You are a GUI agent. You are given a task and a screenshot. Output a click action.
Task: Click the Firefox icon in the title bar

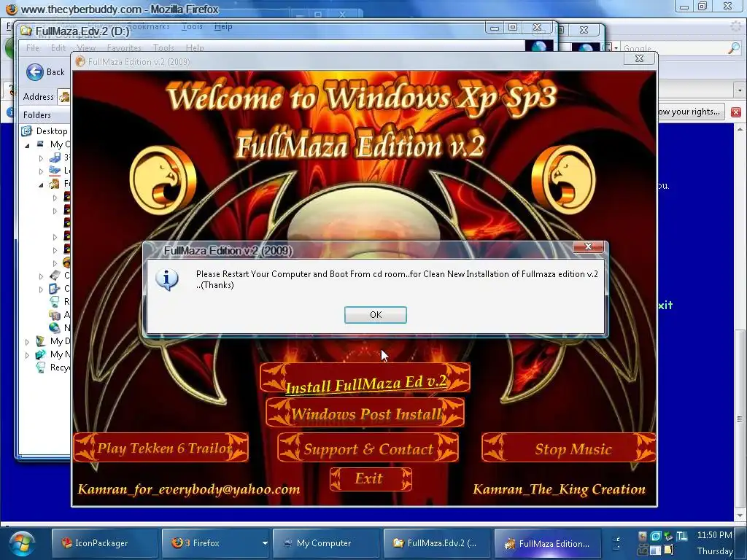12,9
